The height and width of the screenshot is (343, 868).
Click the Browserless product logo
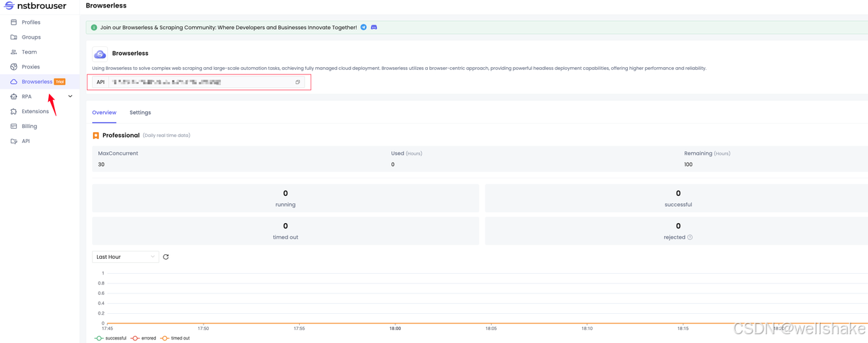(100, 54)
